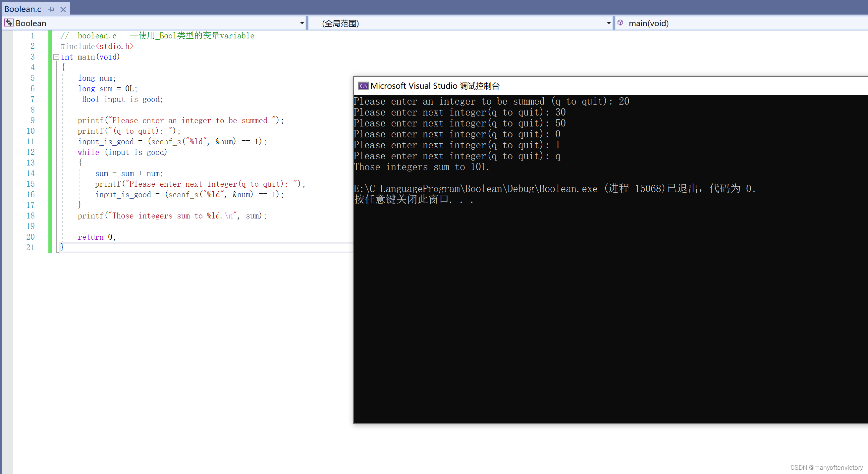Click the '按任意键关闭此窗口' console line
This screenshot has height=474, width=868.
414,200
